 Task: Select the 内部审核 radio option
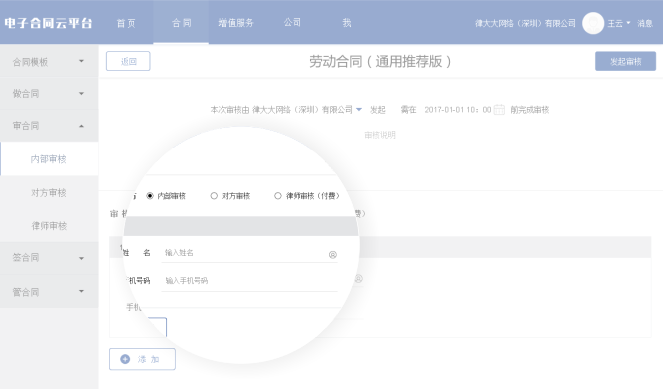(x=149, y=196)
